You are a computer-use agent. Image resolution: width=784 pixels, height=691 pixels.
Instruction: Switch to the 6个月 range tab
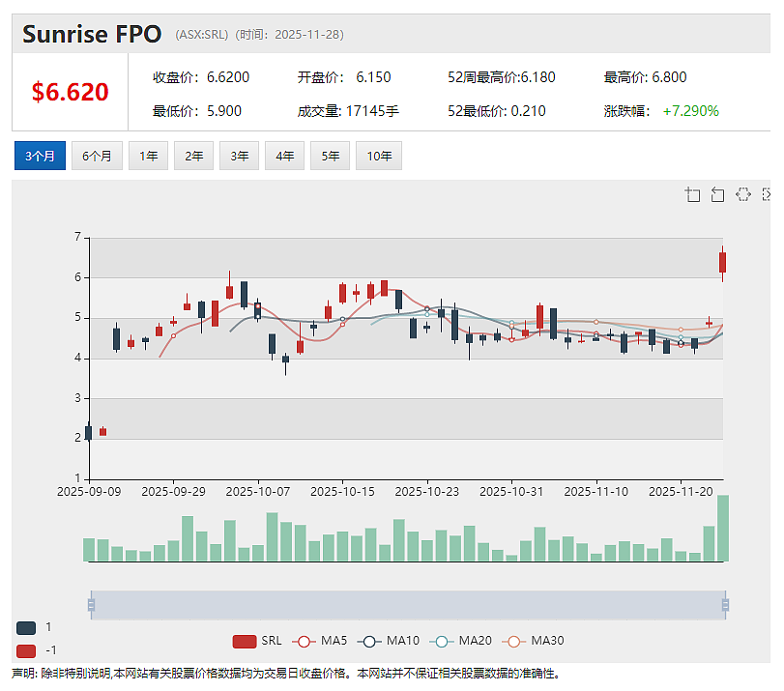pyautogui.click(x=97, y=156)
